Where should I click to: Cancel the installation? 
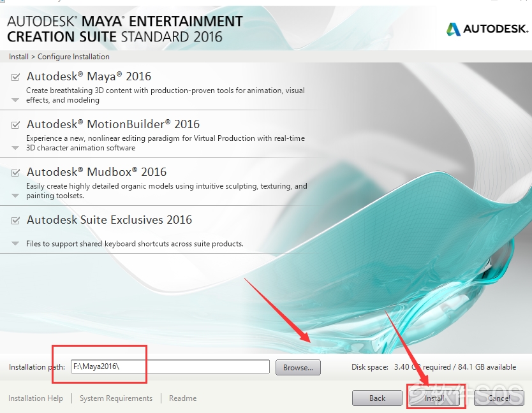point(499,398)
